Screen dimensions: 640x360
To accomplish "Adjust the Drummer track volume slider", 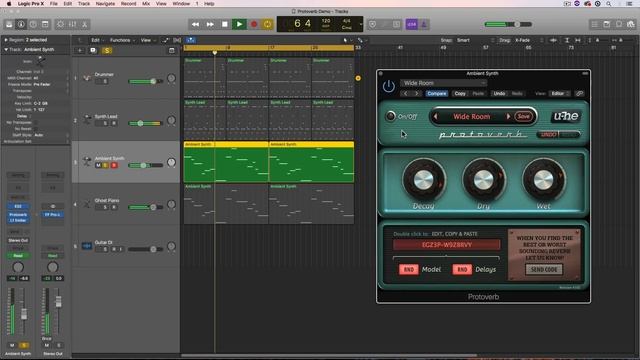I will point(146,81).
